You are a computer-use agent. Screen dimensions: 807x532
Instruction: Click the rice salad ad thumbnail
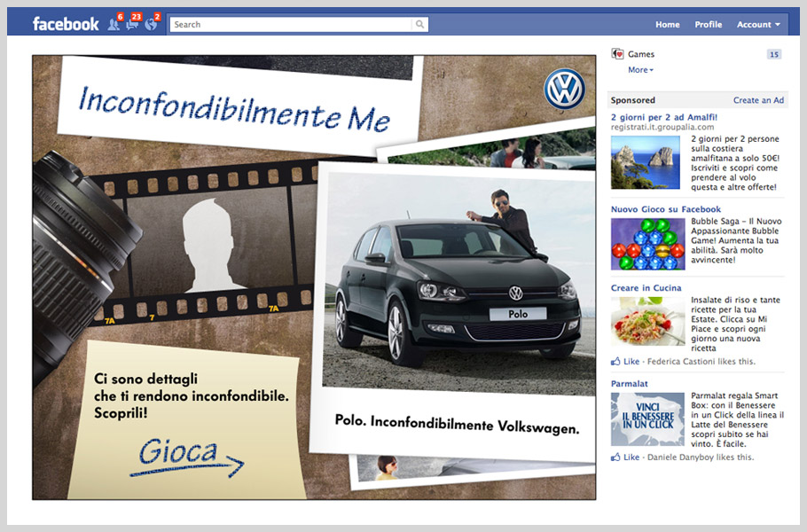[x=648, y=321]
